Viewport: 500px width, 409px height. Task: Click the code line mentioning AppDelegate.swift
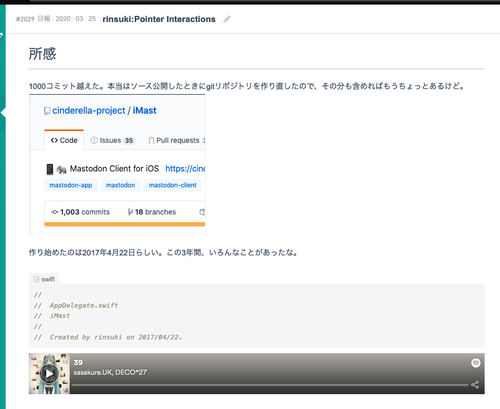coord(76,305)
